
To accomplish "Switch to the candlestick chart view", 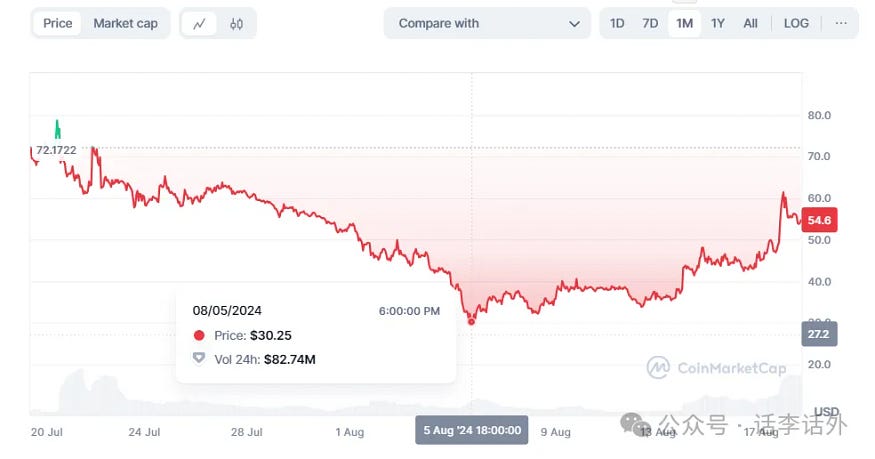I will pos(236,24).
